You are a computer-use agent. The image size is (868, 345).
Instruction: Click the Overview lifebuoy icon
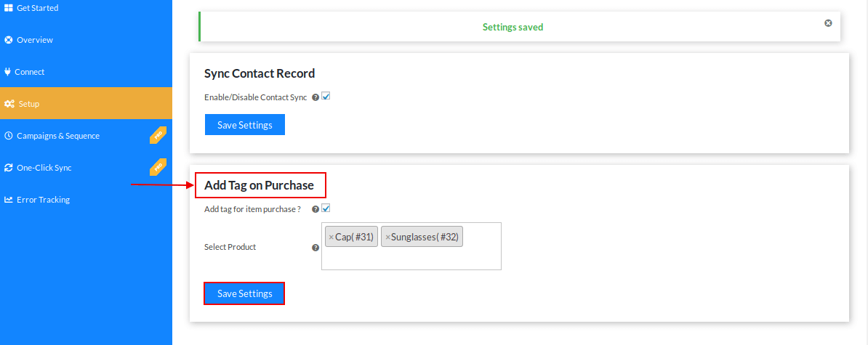coord(8,40)
